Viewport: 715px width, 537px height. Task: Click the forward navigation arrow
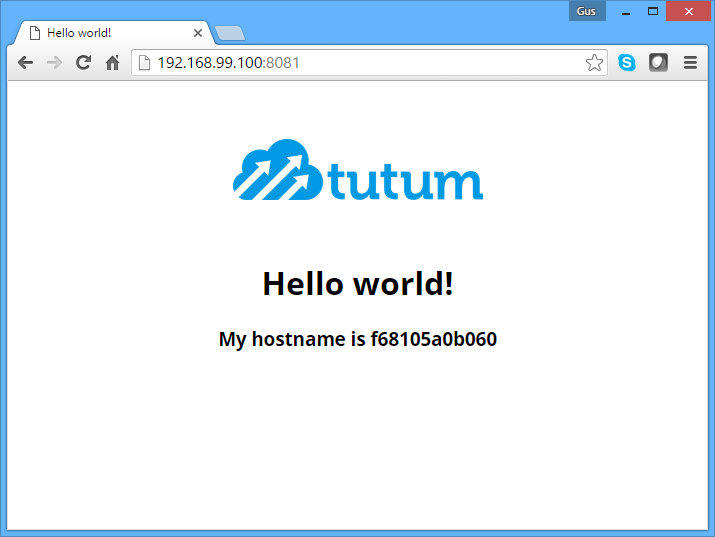click(x=54, y=63)
